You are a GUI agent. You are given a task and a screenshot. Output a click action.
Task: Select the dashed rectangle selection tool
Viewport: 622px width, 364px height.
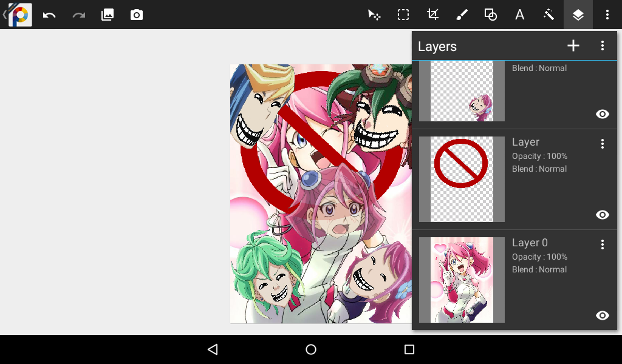pos(403,15)
